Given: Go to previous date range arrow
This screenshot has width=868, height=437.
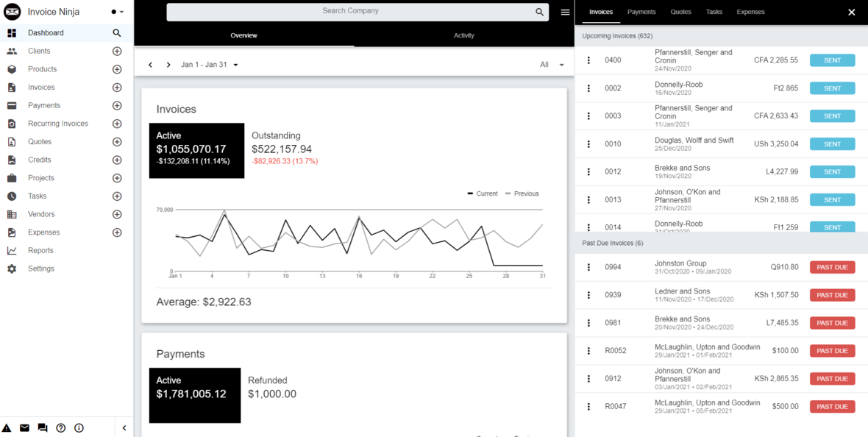Looking at the screenshot, I should point(150,65).
